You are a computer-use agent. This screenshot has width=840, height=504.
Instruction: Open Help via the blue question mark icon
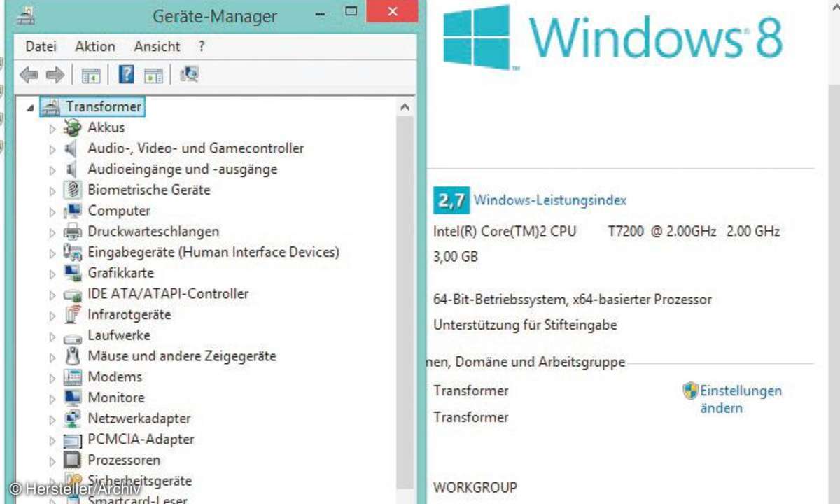[126, 74]
